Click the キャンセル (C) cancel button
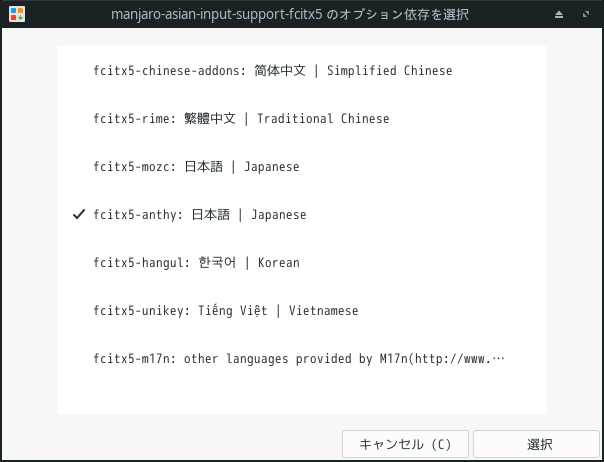604x462 pixels. click(x=405, y=444)
